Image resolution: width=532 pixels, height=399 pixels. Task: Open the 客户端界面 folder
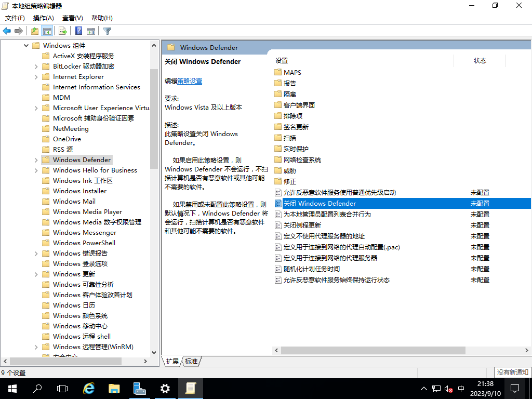(x=295, y=105)
